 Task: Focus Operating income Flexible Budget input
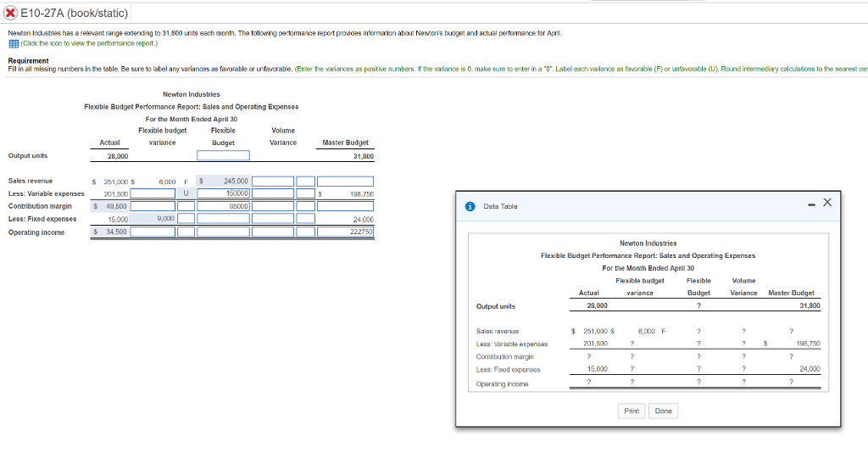click(223, 232)
